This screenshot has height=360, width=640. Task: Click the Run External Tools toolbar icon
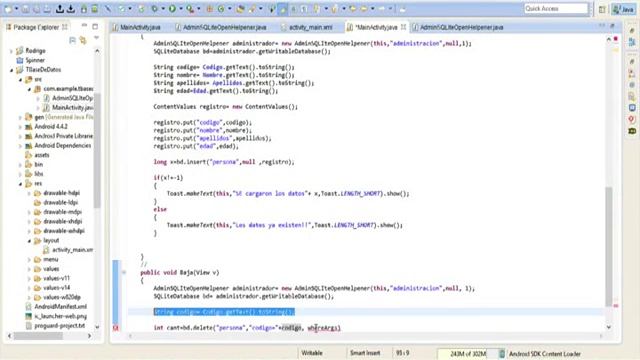(x=190, y=9)
